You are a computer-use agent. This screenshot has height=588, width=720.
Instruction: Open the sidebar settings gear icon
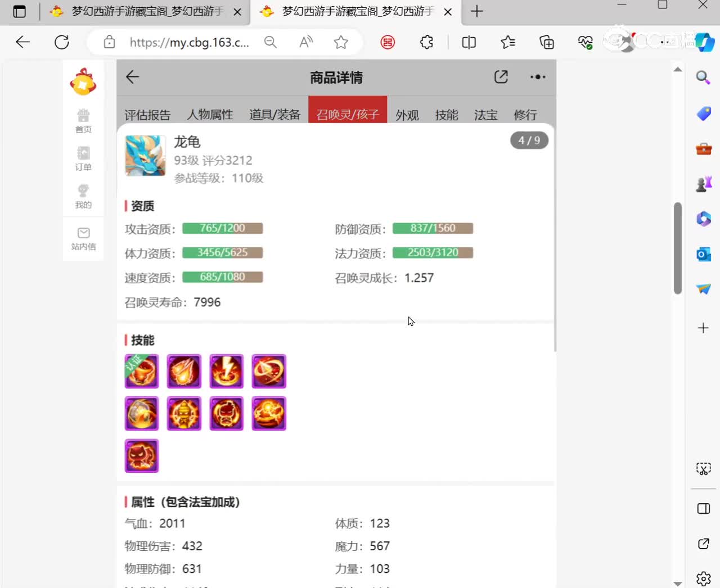coord(704,578)
